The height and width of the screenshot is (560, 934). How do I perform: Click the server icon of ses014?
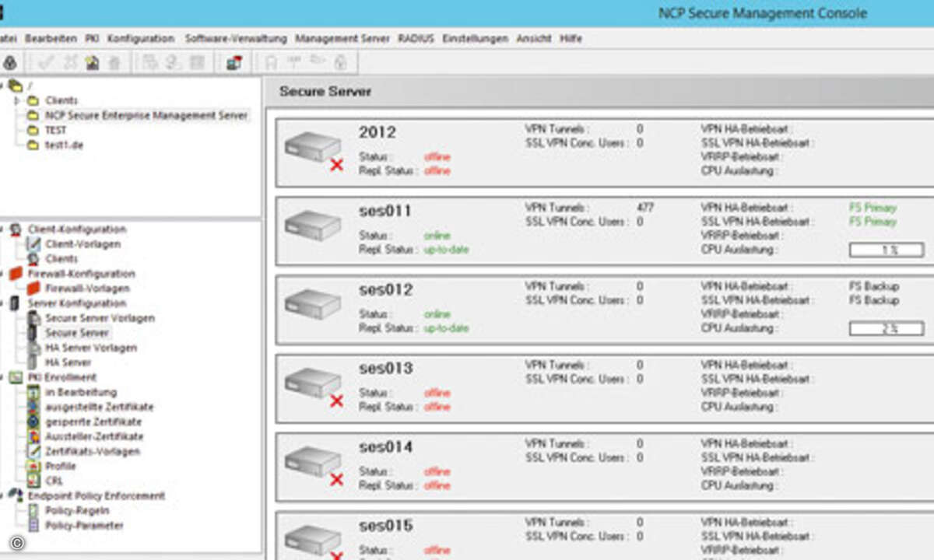(313, 464)
